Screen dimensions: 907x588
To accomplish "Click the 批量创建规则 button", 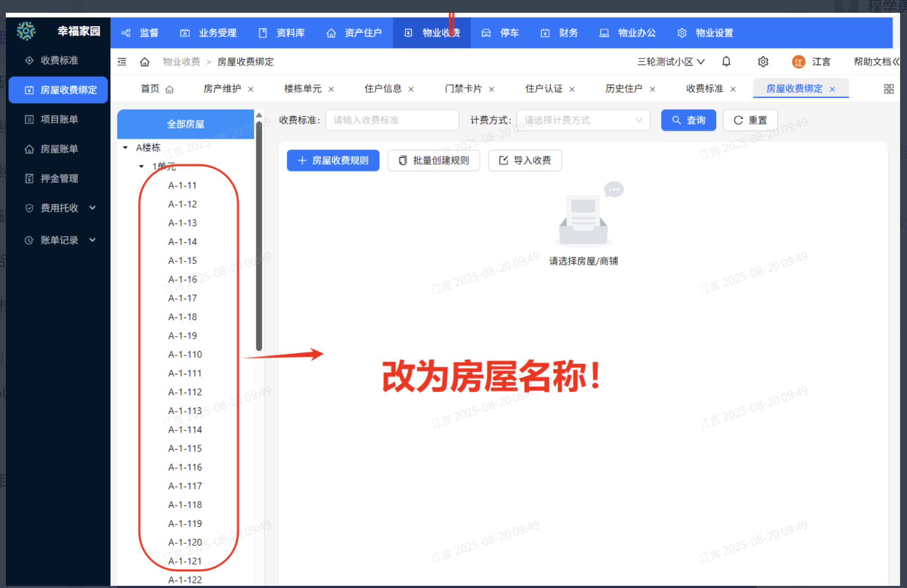I will (x=433, y=160).
